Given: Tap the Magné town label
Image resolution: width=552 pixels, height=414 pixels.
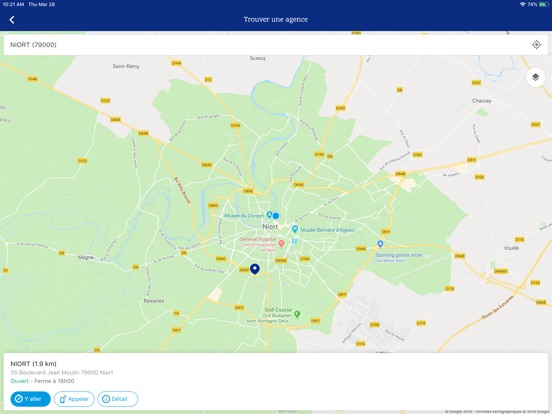Looking at the screenshot, I should click(x=86, y=257).
